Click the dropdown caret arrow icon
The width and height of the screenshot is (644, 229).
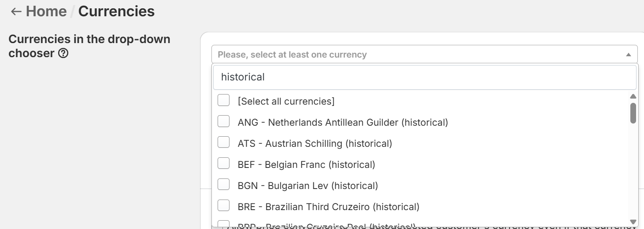coord(628,55)
